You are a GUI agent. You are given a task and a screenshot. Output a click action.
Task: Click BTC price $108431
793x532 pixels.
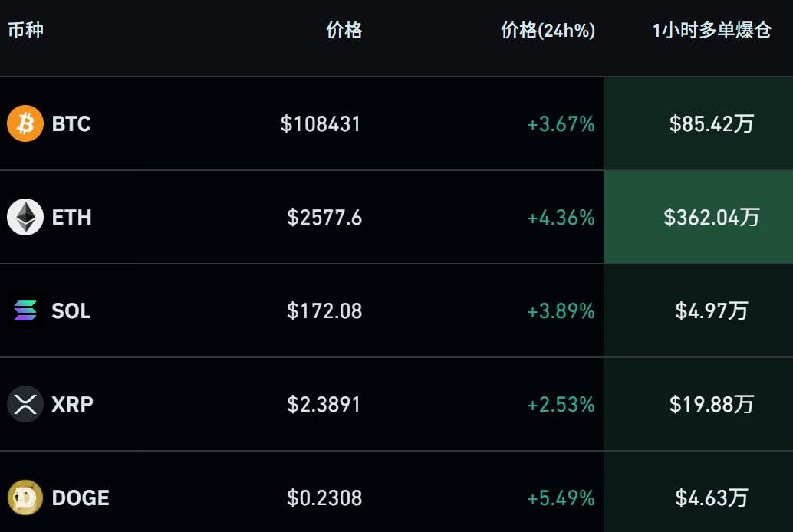point(321,124)
